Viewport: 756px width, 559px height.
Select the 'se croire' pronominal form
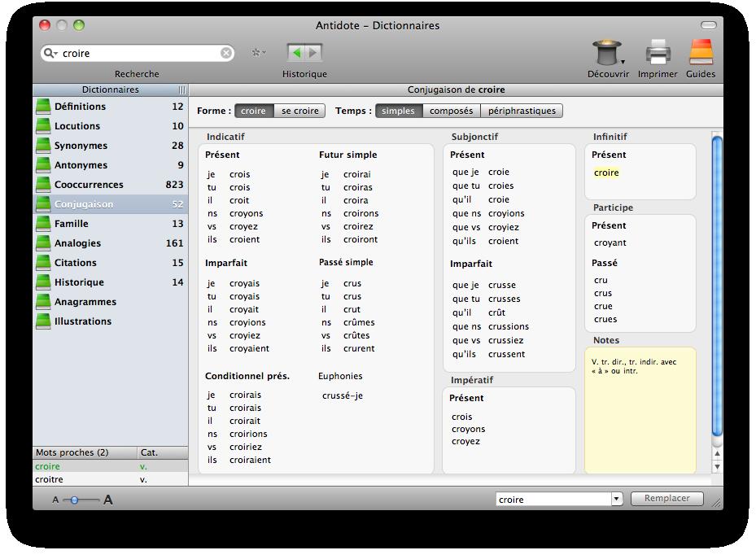coord(300,111)
